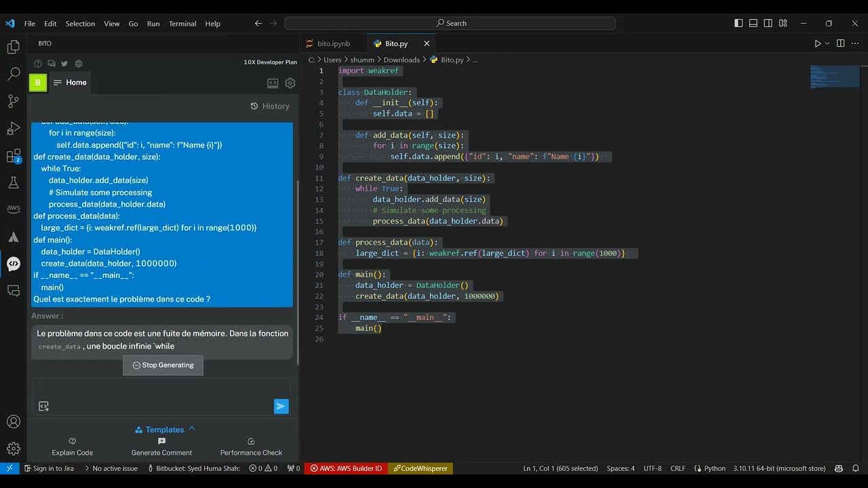Stop generating the Bito answer
This screenshot has height=488, width=868.
163,365
